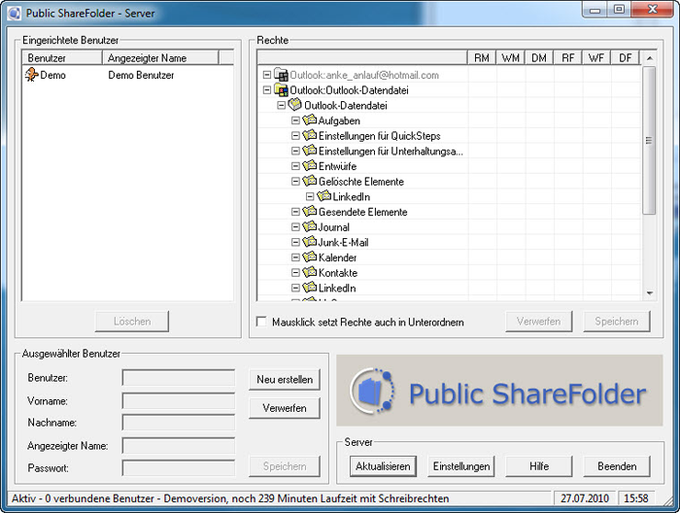Open Hilfe
Screen dimensions: 680x513
tap(539, 466)
